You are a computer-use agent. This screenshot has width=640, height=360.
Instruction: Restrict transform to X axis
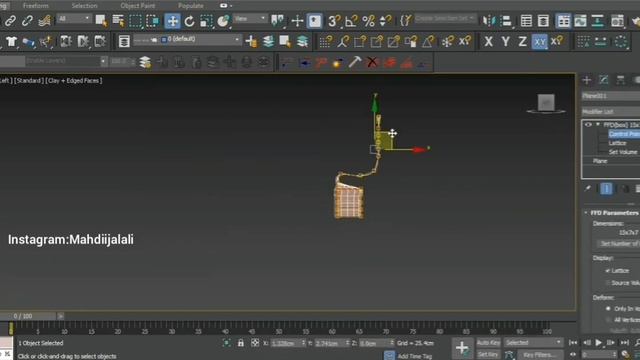tap(488, 42)
